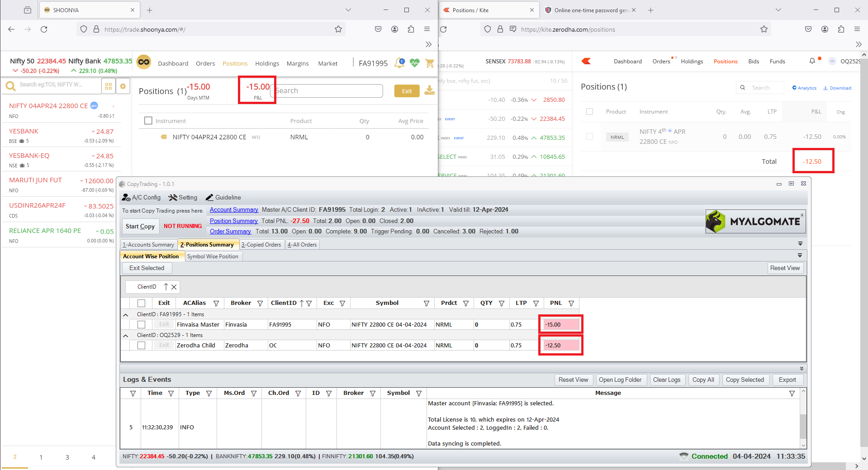Collapse the Logs & Events panel chevron

(x=802, y=369)
